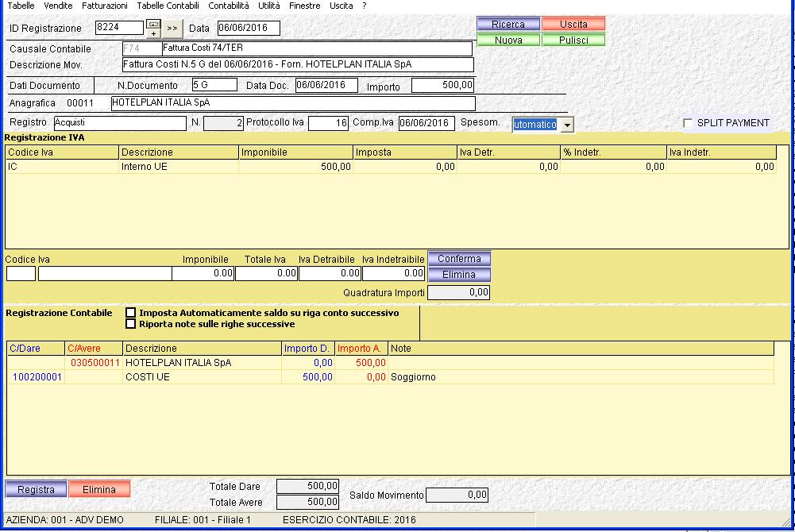Click the green Pulisci button

(573, 40)
